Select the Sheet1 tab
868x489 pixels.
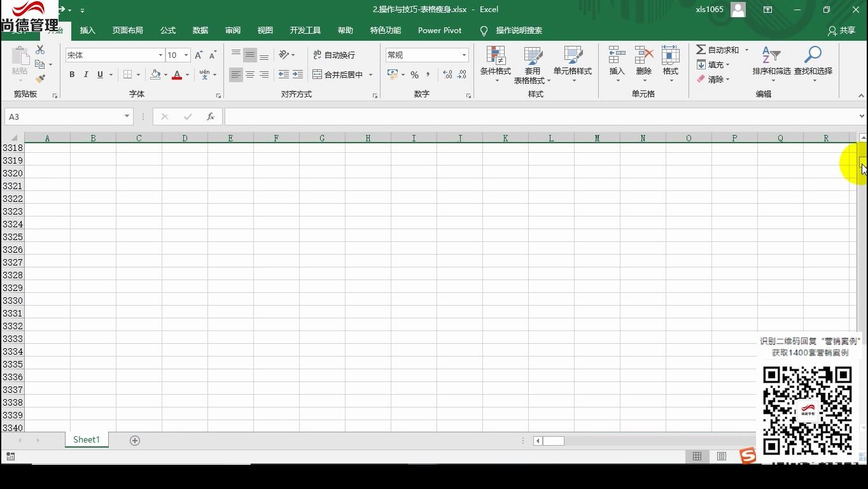(x=87, y=439)
